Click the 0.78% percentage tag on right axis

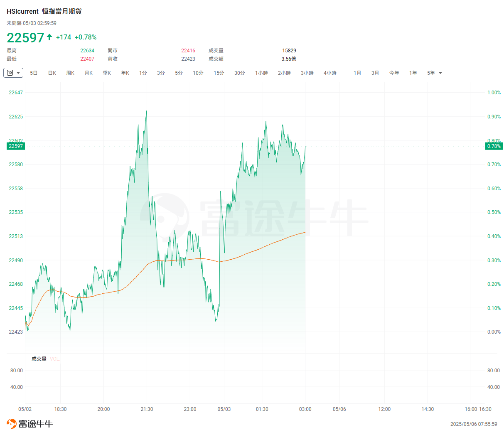pos(494,146)
